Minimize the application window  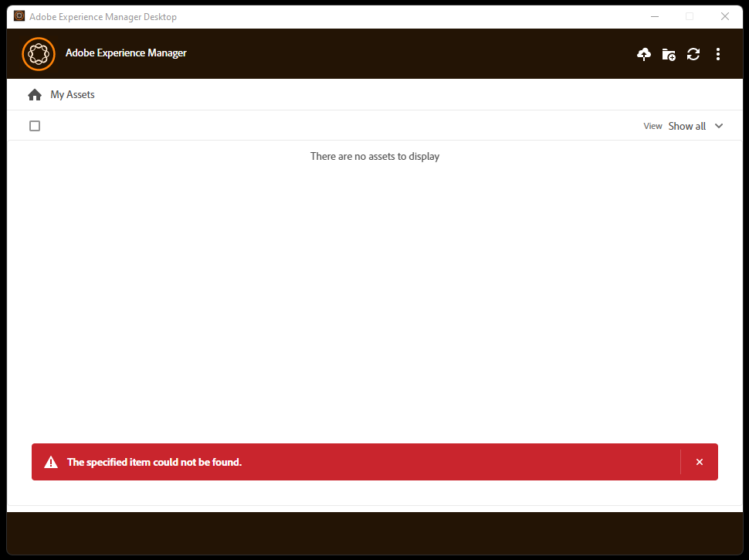(x=654, y=15)
